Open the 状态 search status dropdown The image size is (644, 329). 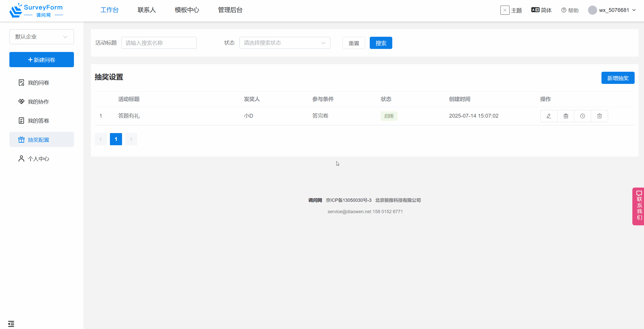pyautogui.click(x=285, y=43)
